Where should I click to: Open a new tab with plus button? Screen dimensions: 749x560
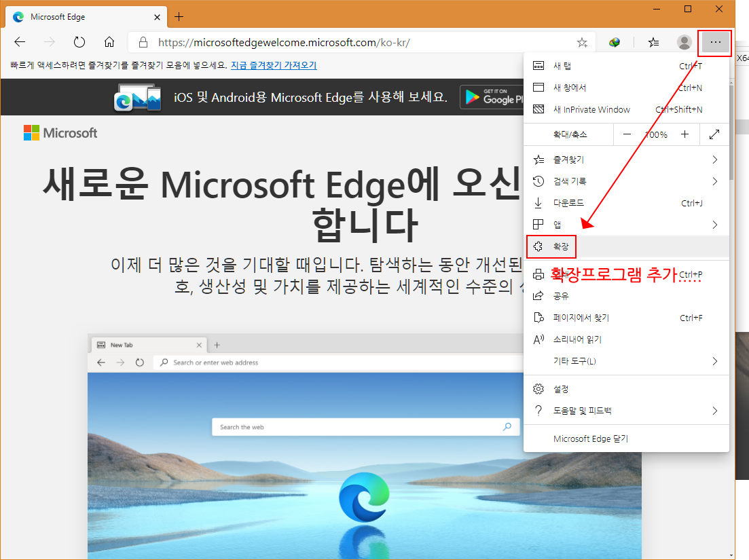tap(179, 17)
